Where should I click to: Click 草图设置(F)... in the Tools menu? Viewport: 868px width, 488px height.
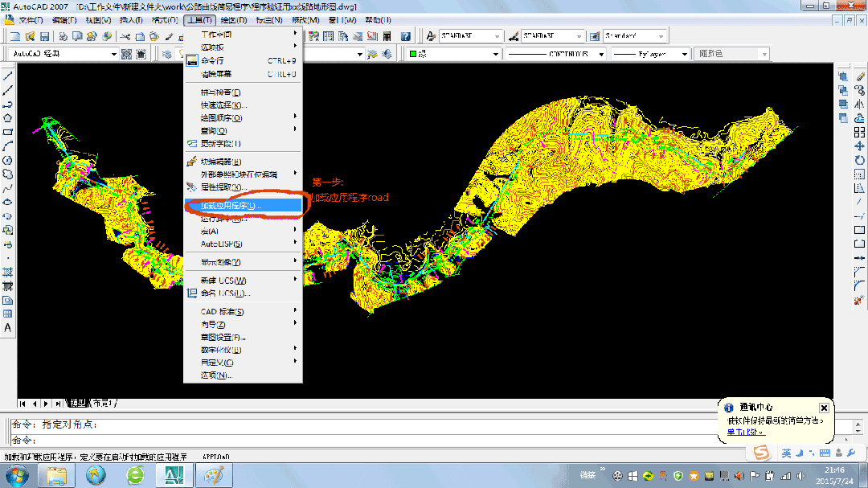pos(243,337)
